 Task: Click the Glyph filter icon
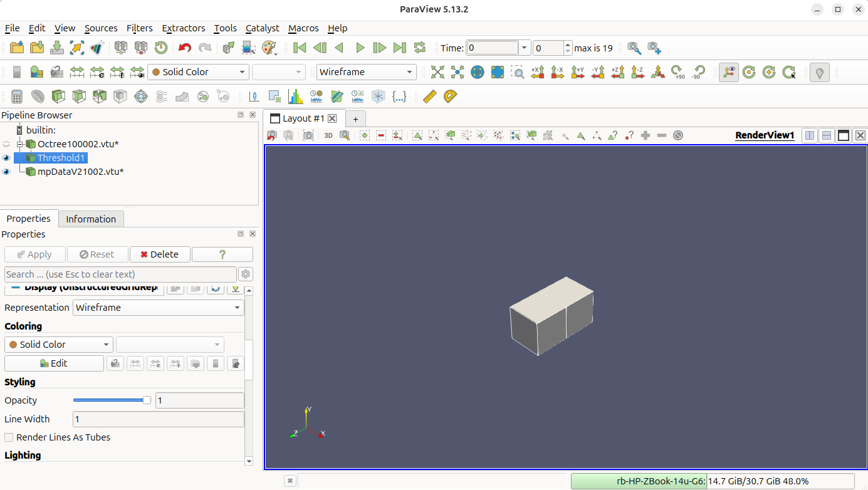[141, 96]
